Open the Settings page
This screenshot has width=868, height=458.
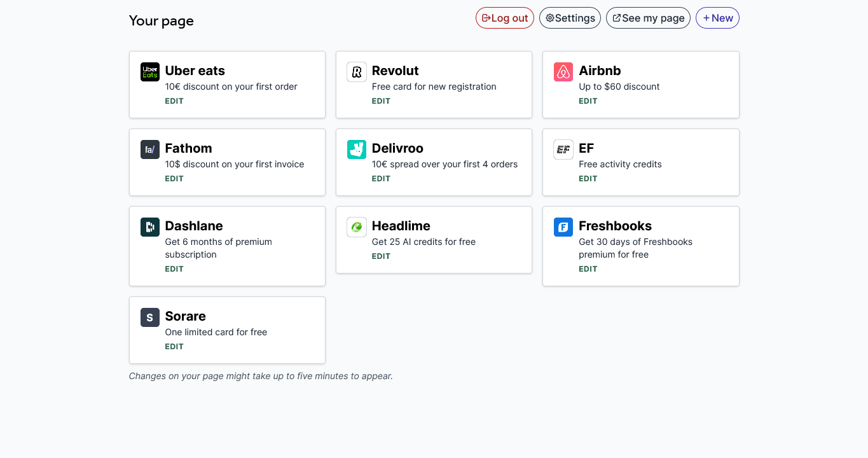(x=570, y=18)
